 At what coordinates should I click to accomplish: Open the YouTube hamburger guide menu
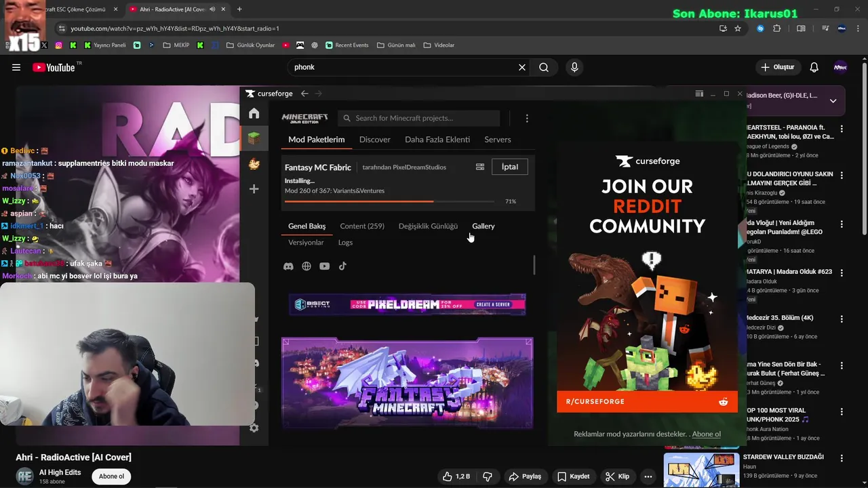pos(16,67)
